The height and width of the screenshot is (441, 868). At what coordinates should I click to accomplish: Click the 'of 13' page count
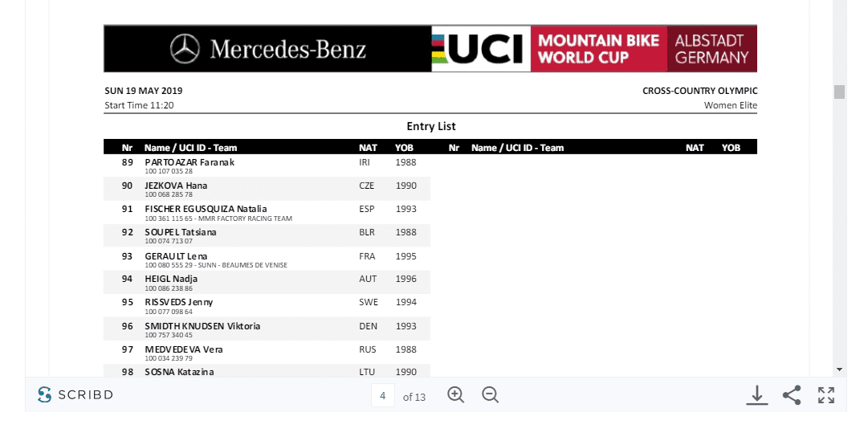point(414,397)
